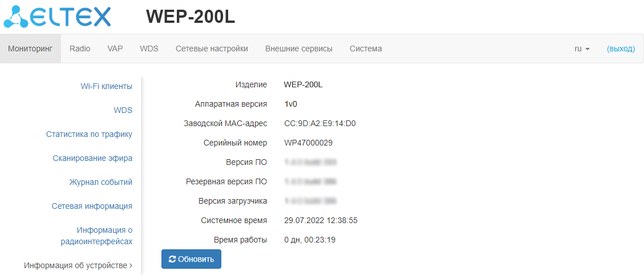The width and height of the screenshot is (644, 279).
Task: Click the WEP-200L page title
Action: [191, 17]
